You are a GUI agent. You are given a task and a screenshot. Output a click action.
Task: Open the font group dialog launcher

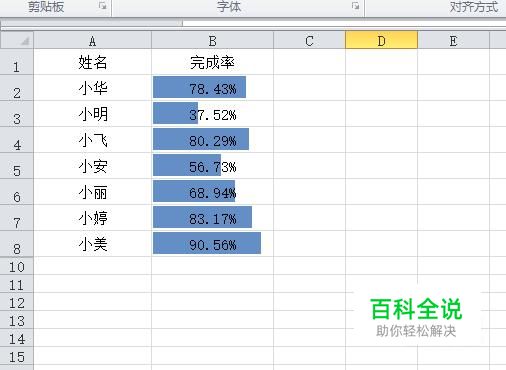356,6
